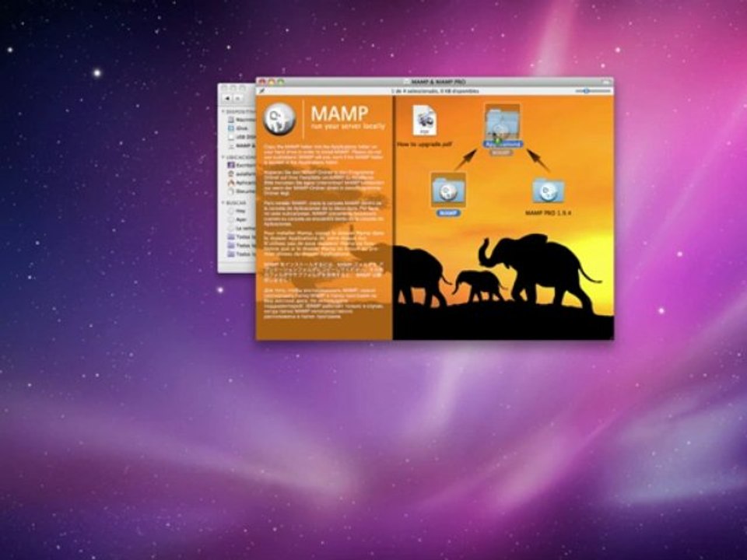Go forward in the rear Finder window

pos(238,98)
